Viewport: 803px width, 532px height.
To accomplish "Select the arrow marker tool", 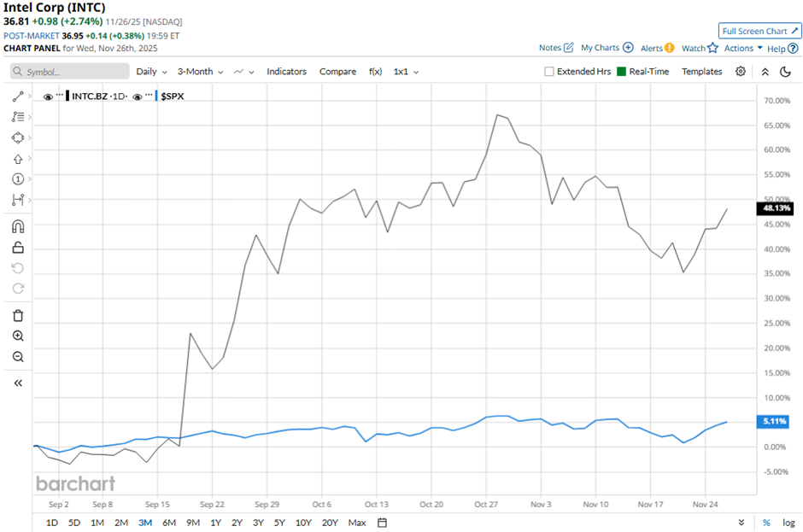I will [x=18, y=159].
